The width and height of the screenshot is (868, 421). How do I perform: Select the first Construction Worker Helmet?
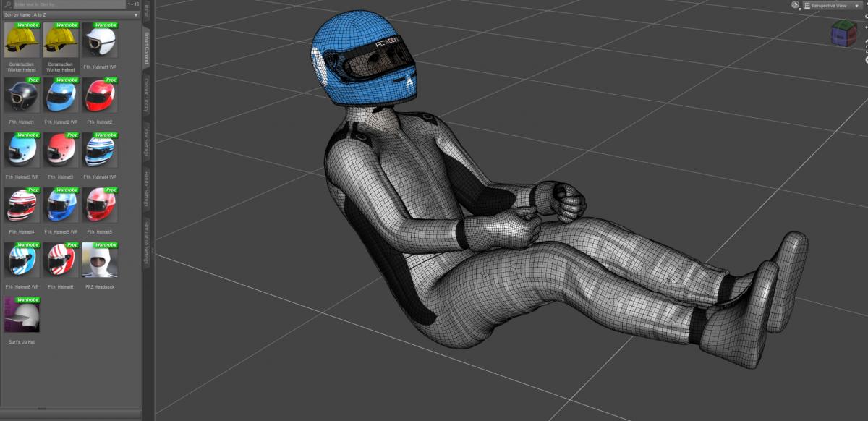click(x=22, y=41)
